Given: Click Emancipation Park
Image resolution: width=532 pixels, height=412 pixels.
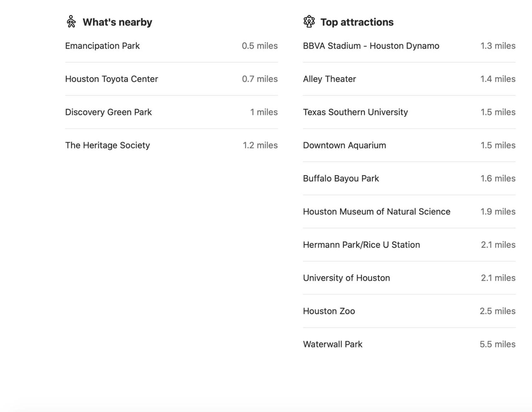Looking at the screenshot, I should [x=102, y=46].
